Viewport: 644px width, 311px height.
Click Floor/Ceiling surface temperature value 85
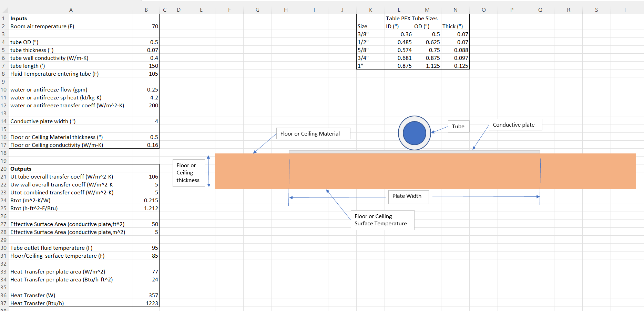pyautogui.click(x=146, y=256)
